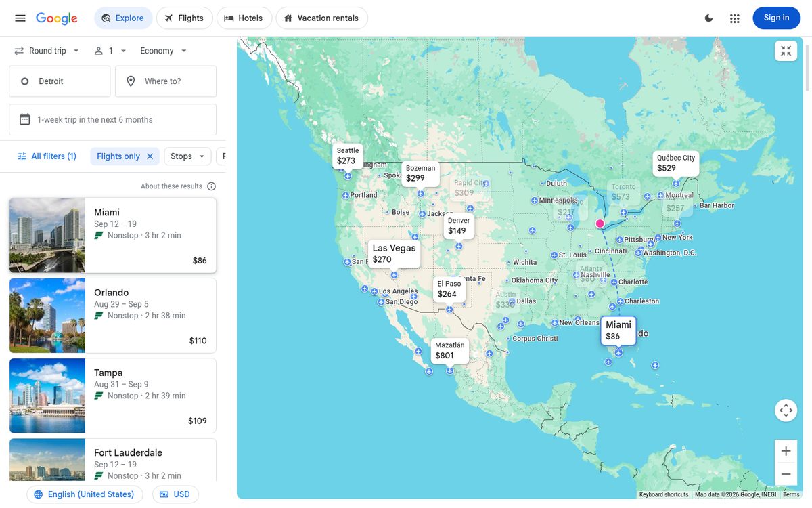Viewport: 812px width, 508px height.
Task: Click the calendar icon in the date field
Action: pos(25,120)
